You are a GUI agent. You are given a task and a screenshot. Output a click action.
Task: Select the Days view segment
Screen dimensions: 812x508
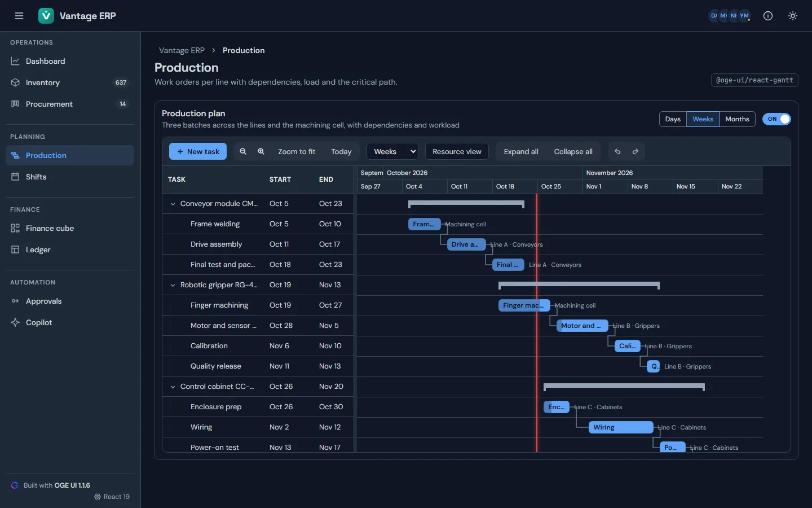tap(673, 119)
